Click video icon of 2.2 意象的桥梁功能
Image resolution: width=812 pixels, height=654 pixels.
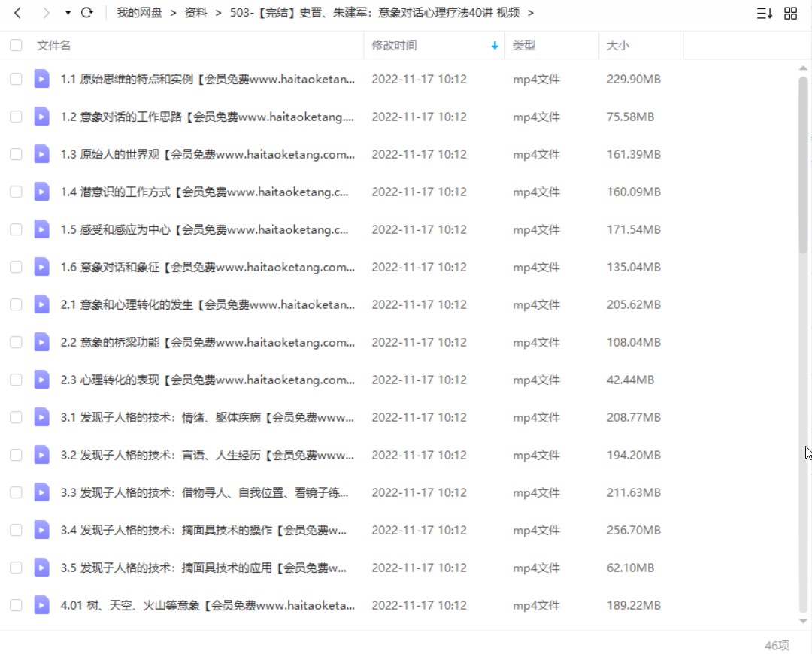(42, 342)
